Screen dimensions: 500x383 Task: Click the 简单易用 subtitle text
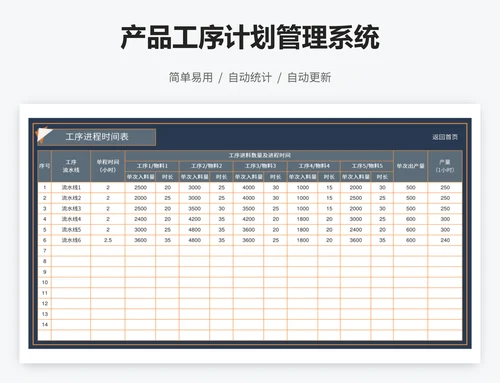[x=191, y=77]
